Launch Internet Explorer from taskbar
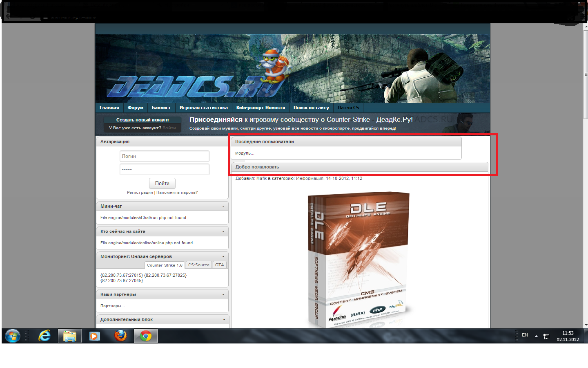 tap(45, 336)
